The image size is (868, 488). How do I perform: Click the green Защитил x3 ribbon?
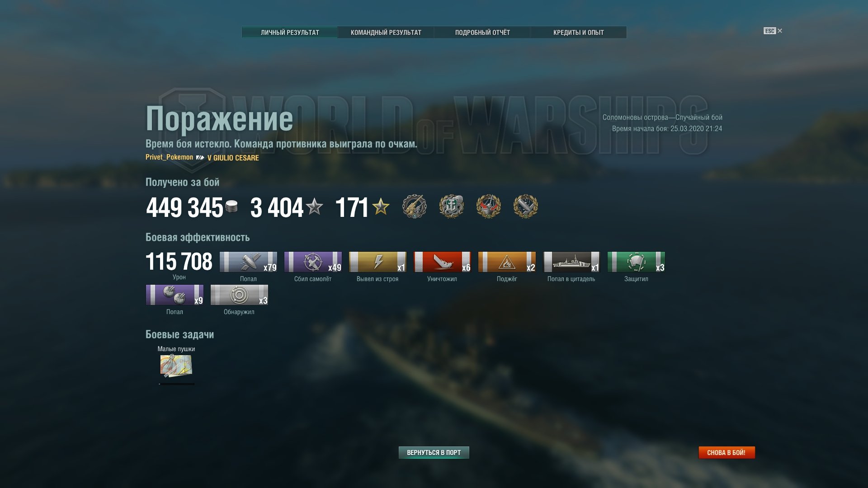pyautogui.click(x=636, y=262)
